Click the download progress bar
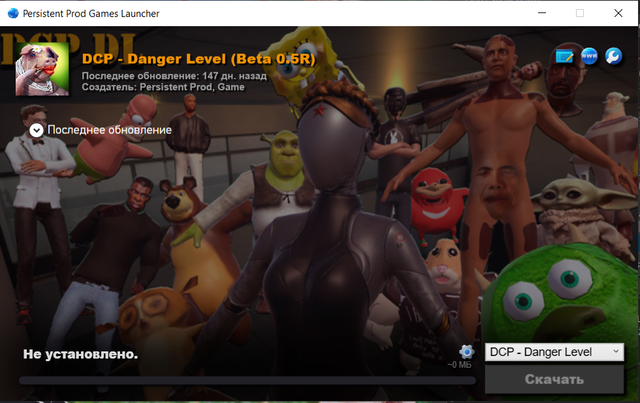Image resolution: width=640 pixels, height=403 pixels. click(x=247, y=381)
